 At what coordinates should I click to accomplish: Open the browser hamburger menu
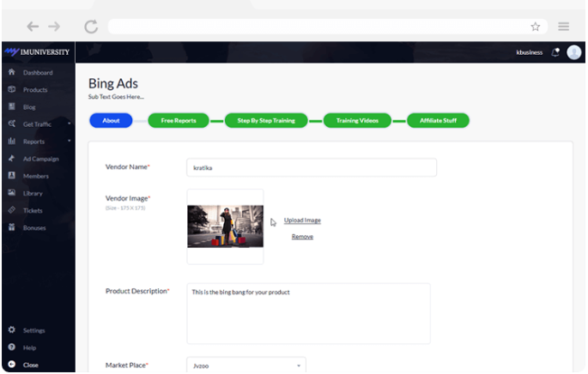(x=563, y=27)
